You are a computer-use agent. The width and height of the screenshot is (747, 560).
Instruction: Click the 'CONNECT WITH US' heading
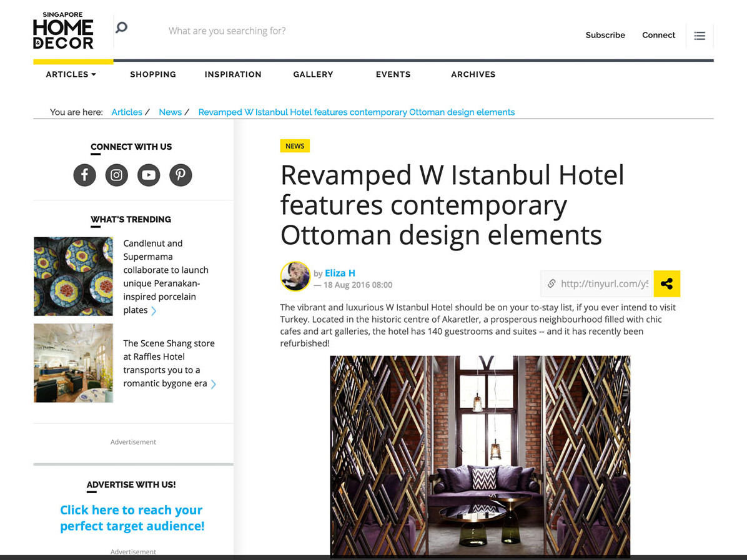(131, 147)
